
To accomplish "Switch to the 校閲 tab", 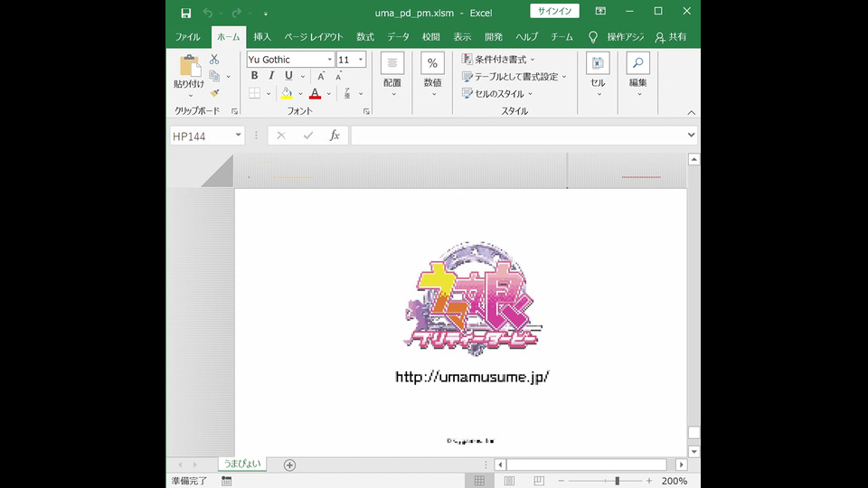I will tap(430, 37).
